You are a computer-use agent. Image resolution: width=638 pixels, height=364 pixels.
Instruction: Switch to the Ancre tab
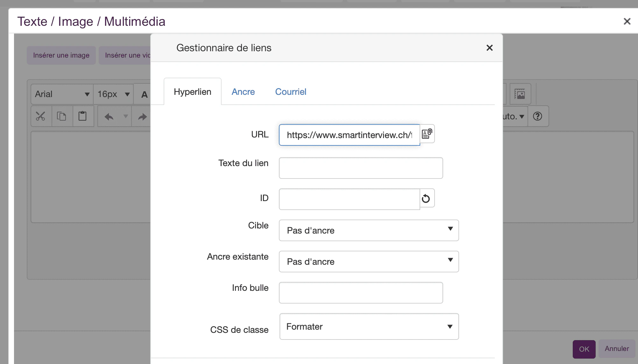click(243, 92)
